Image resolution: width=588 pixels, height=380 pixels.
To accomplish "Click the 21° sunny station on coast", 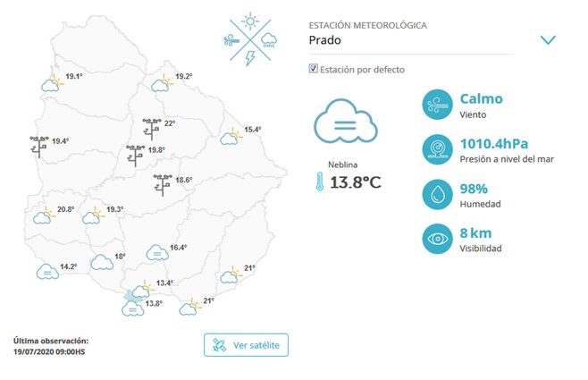I will (x=231, y=272).
